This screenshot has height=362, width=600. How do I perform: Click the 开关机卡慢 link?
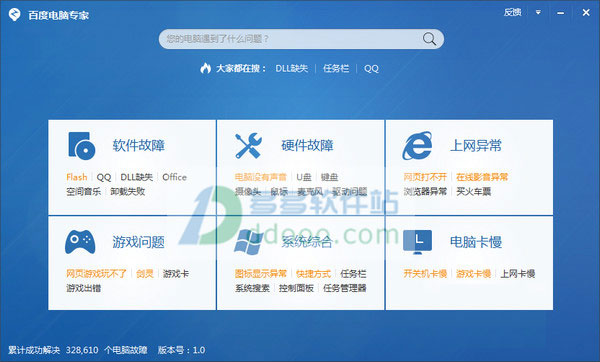point(425,274)
